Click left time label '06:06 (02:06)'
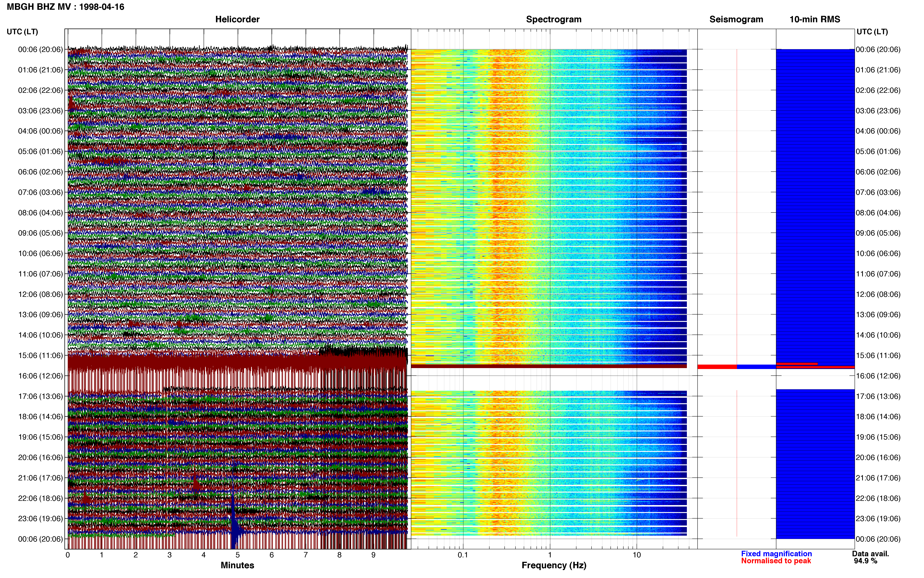This screenshot has height=578, width=924. (40, 172)
